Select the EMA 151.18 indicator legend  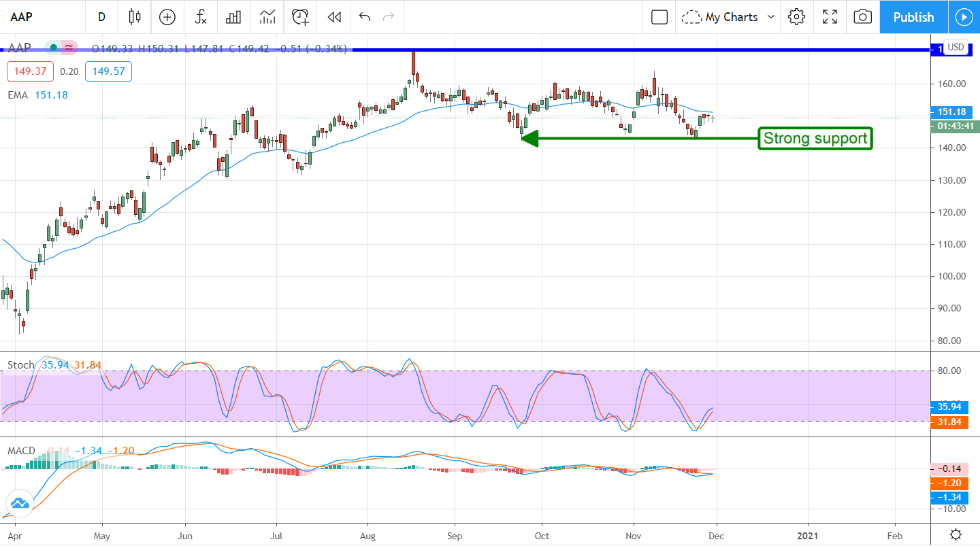point(38,95)
